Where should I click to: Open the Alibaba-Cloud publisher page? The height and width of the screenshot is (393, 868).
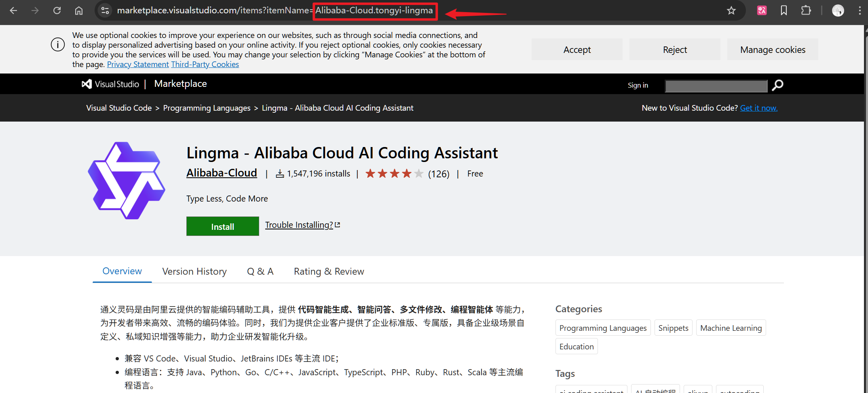click(x=222, y=173)
